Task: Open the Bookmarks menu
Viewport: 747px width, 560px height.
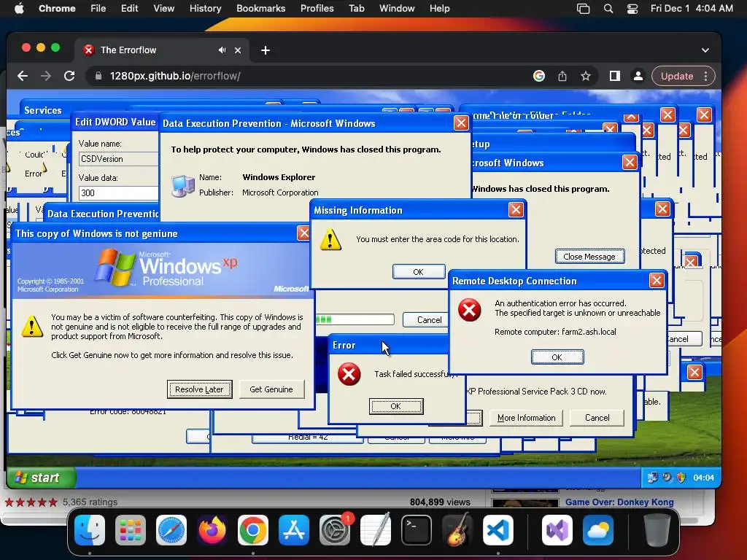Action: click(x=260, y=9)
